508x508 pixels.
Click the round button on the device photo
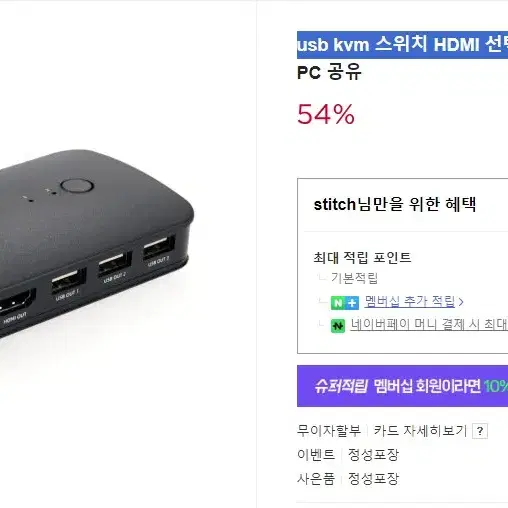(77, 186)
